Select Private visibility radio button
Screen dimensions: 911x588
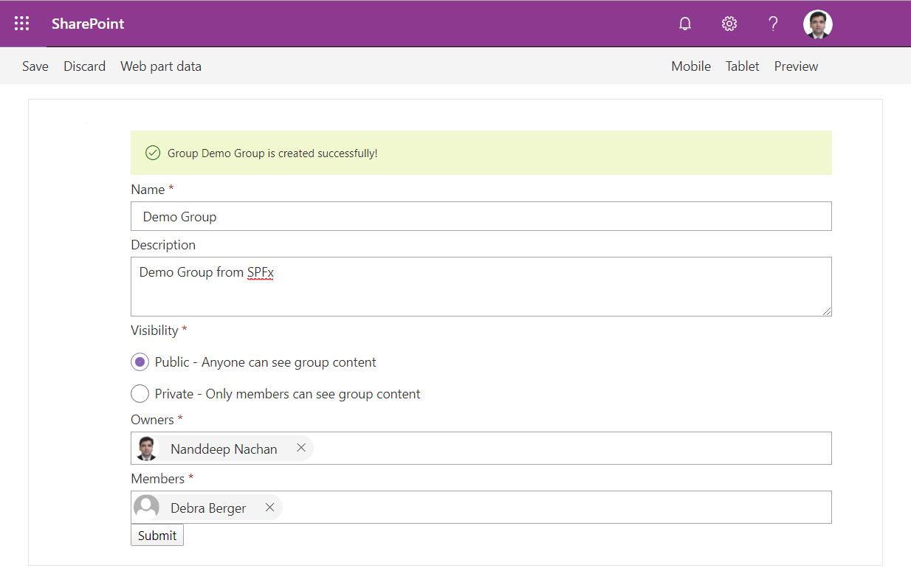point(140,394)
